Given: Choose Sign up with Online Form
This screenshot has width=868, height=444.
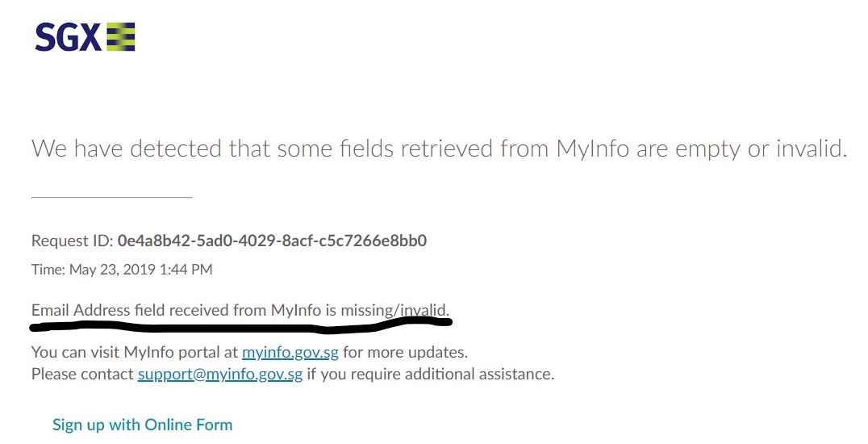Looking at the screenshot, I should tap(142, 425).
